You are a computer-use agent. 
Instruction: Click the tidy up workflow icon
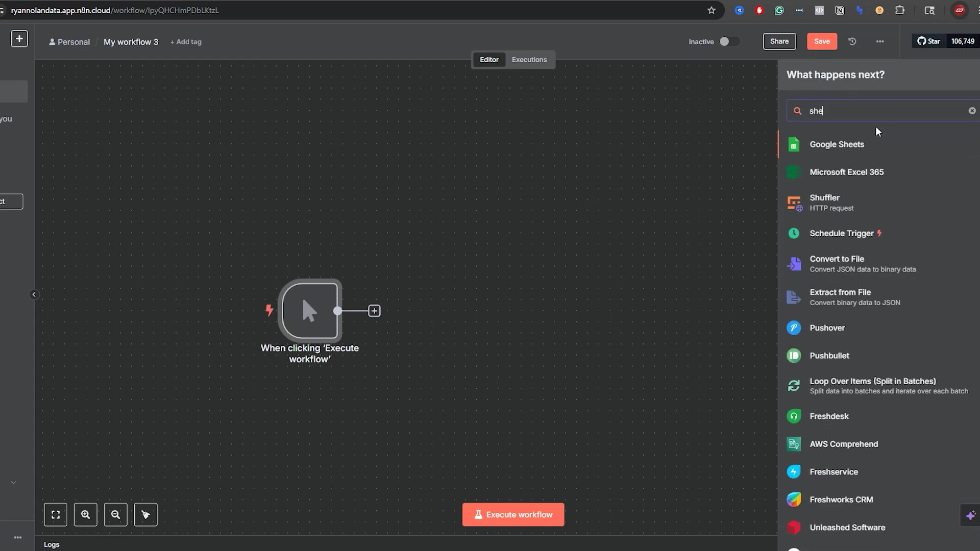[145, 515]
